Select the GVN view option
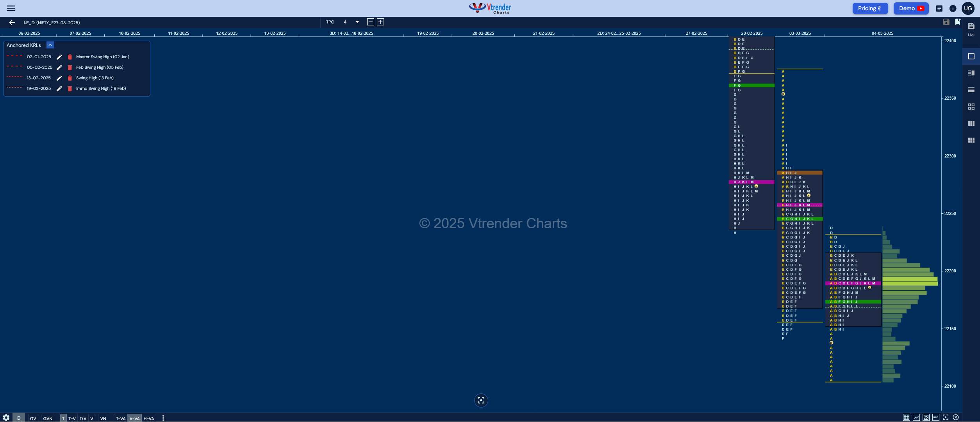980x422 pixels. pos(48,418)
